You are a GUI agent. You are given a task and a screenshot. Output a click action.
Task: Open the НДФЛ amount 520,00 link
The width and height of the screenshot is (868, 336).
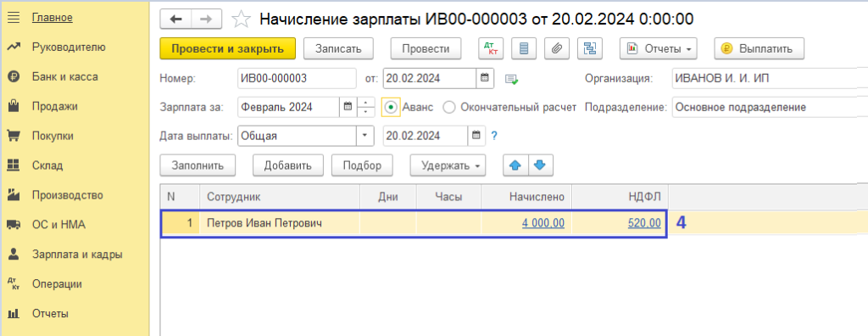(644, 223)
